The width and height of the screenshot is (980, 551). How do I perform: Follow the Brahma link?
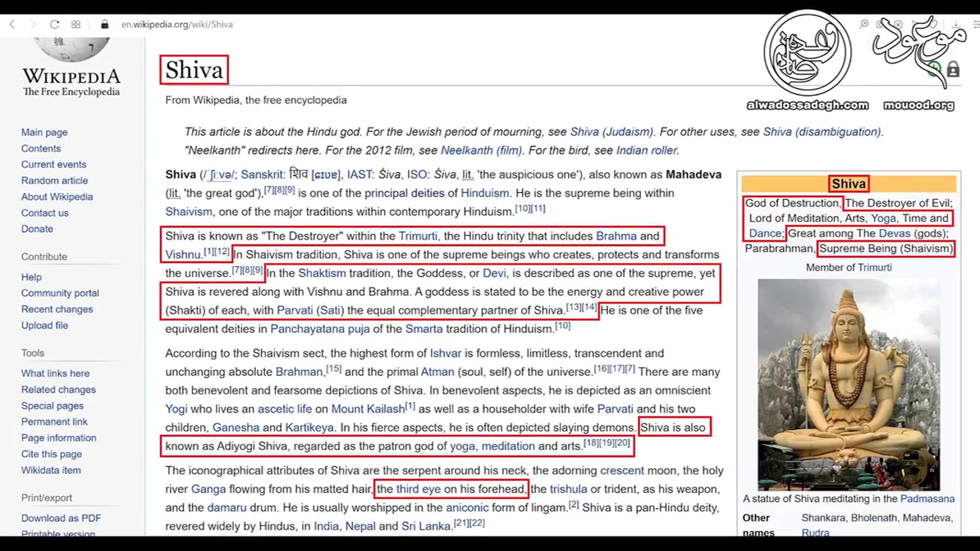[x=616, y=236]
